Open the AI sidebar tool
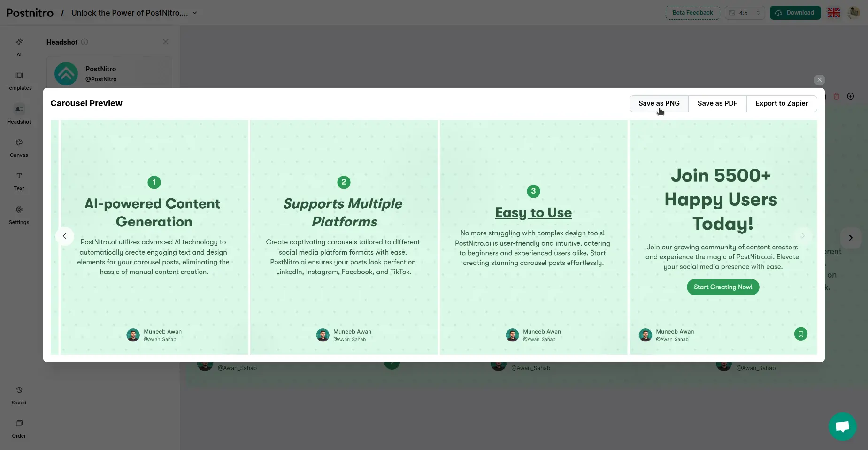The height and width of the screenshot is (450, 868). (x=19, y=47)
